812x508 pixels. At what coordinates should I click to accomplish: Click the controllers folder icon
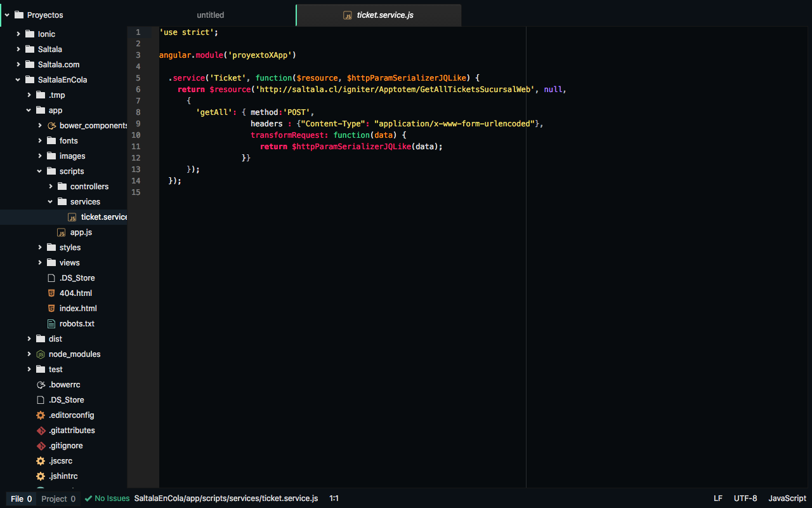coord(62,186)
